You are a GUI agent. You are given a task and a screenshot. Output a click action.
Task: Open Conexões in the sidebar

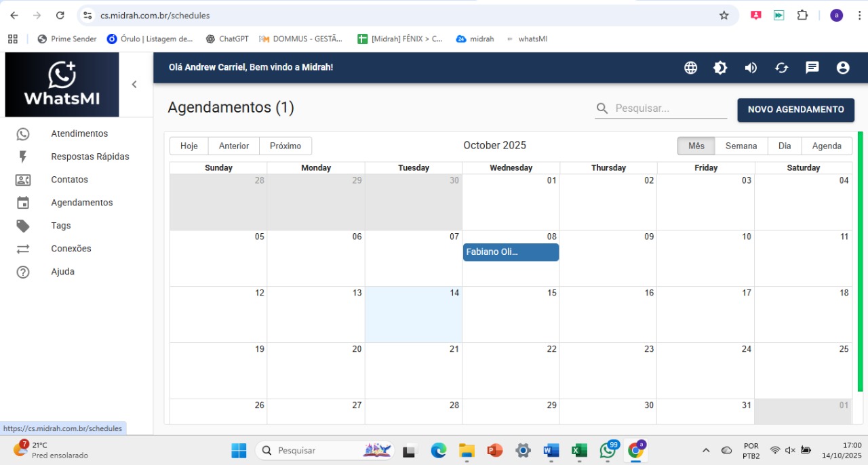coord(71,249)
